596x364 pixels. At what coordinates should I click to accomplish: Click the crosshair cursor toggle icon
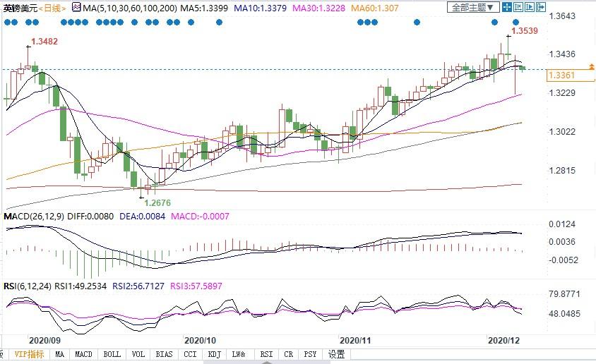pyautogui.click(x=507, y=7)
